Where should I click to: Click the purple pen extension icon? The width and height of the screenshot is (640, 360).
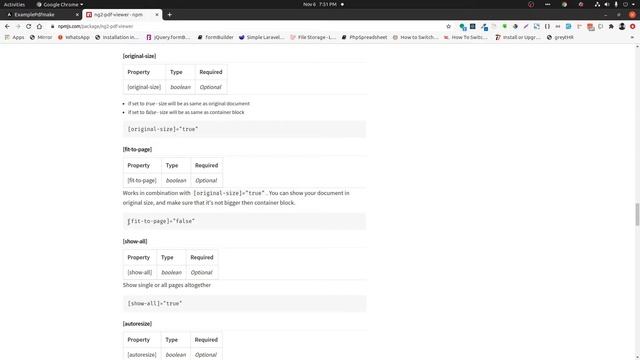(x=526, y=26)
